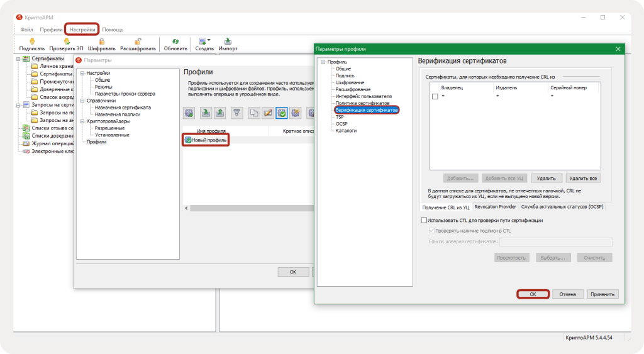Click the funnel filter icon in Профили
This screenshot has height=354, width=644.
coord(237,113)
